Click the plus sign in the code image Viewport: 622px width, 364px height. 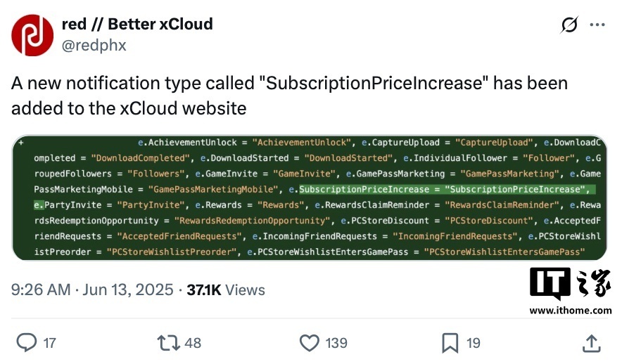[x=21, y=142]
